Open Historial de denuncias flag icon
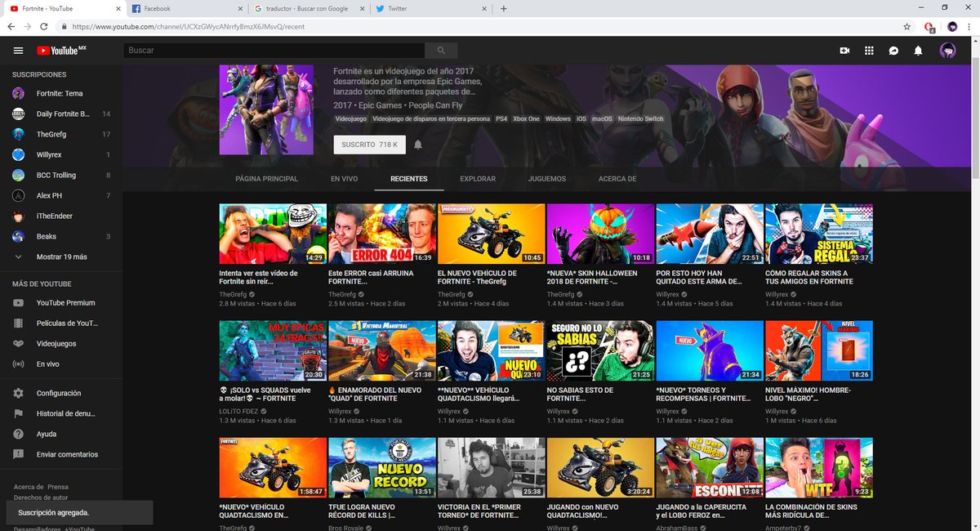Screen dimensions: 980x531 point(19,413)
